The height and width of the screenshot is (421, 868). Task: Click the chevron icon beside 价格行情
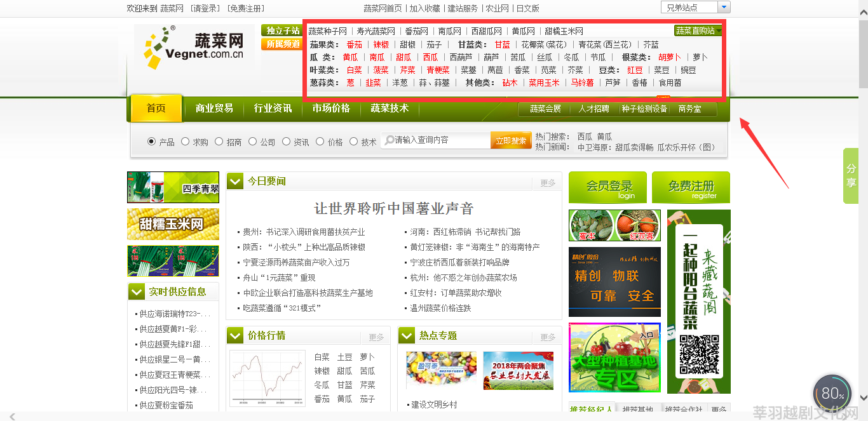point(235,335)
